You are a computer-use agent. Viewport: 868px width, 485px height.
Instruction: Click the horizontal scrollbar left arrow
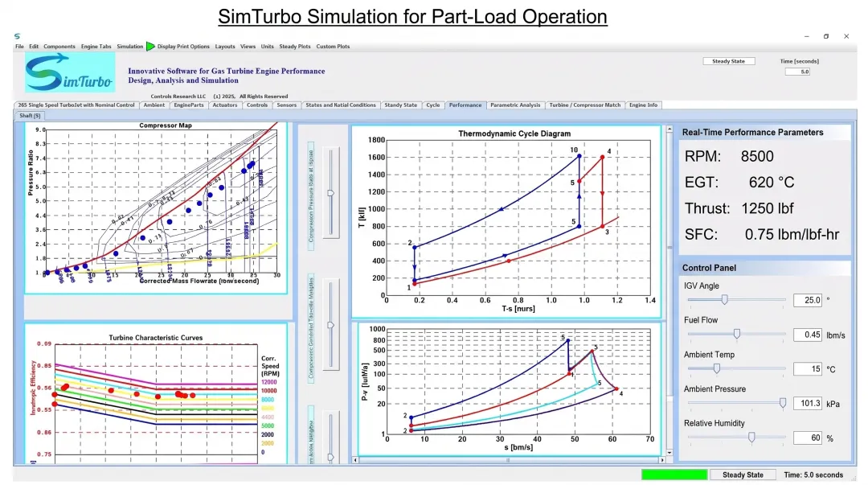click(355, 460)
